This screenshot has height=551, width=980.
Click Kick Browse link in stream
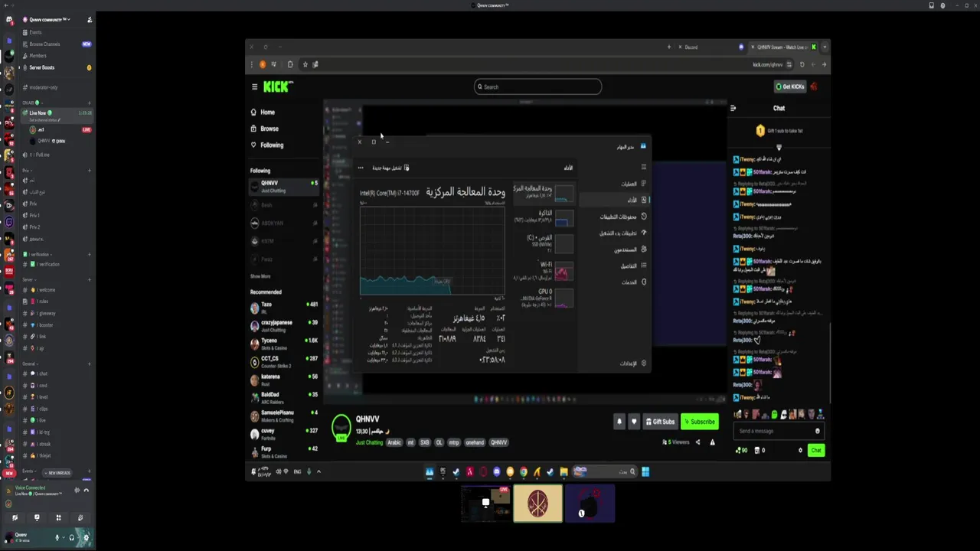point(265,129)
